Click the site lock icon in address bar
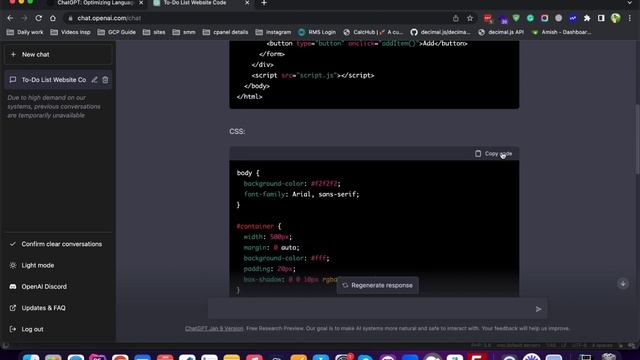 (x=70, y=18)
